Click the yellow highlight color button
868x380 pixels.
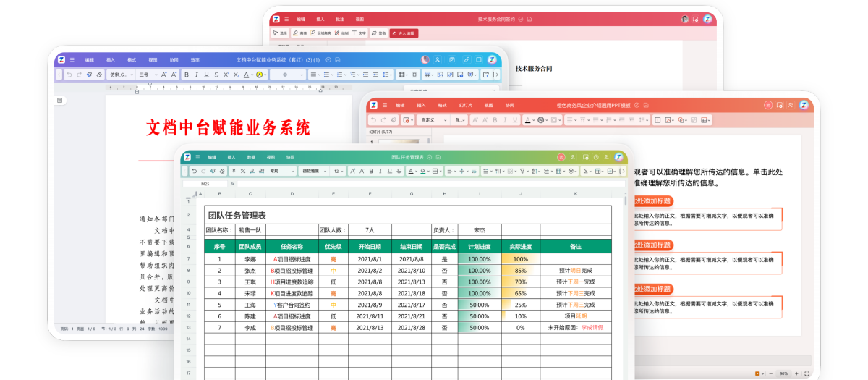pyautogui.click(x=260, y=75)
